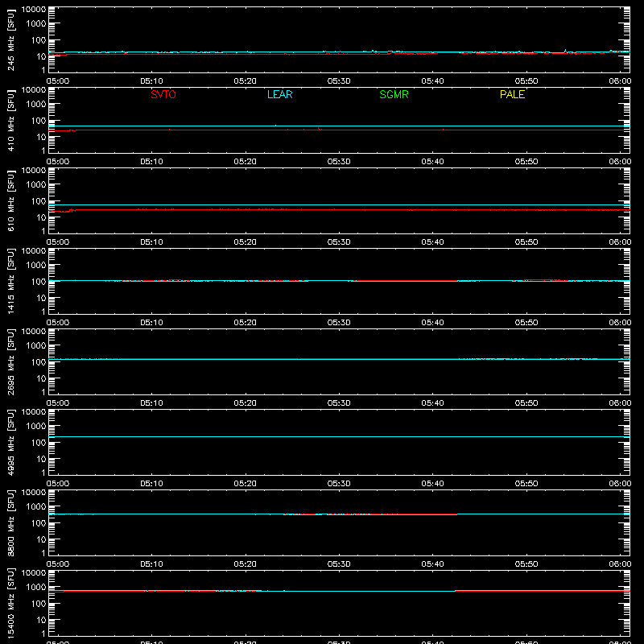Click the 100 y-axis label on the 610 MHz plot
This screenshot has width=644, height=644.
click(39, 201)
